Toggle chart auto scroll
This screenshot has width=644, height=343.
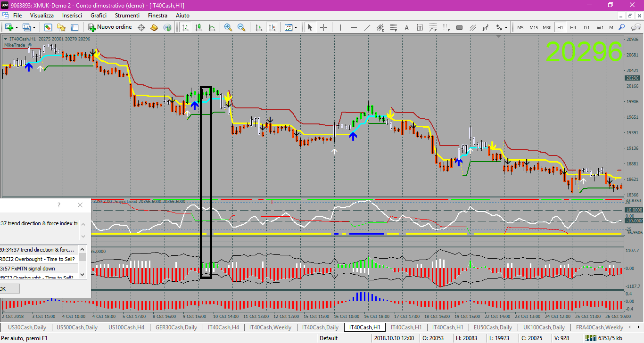pos(258,27)
